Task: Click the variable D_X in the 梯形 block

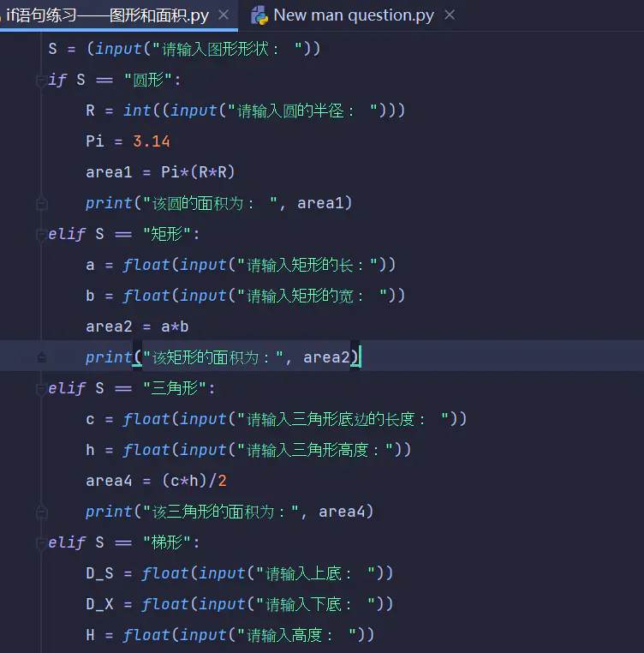Action: pos(99,604)
